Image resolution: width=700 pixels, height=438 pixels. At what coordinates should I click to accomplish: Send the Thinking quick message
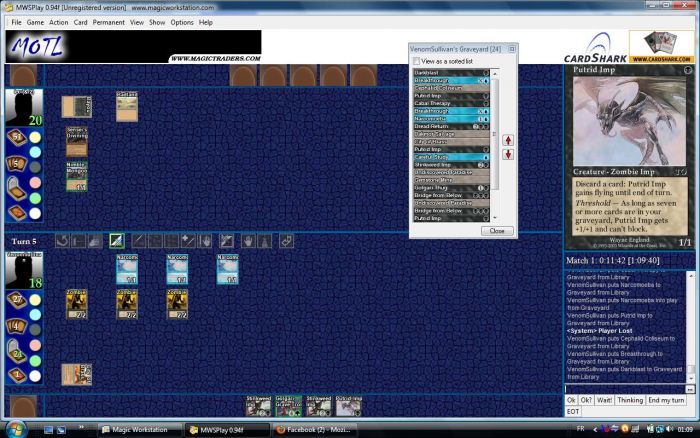(630, 400)
